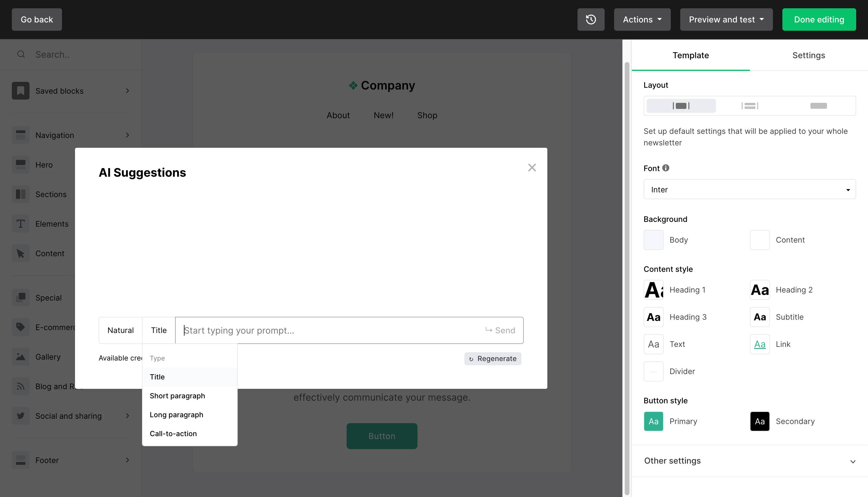Click the version history clock icon
This screenshot has height=497, width=868.
click(x=591, y=20)
